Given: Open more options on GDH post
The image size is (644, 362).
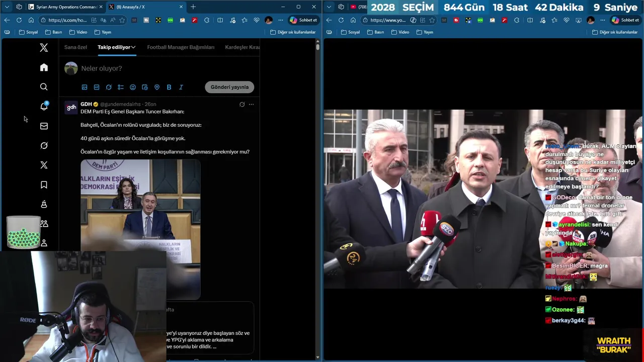Looking at the screenshot, I should tap(251, 105).
